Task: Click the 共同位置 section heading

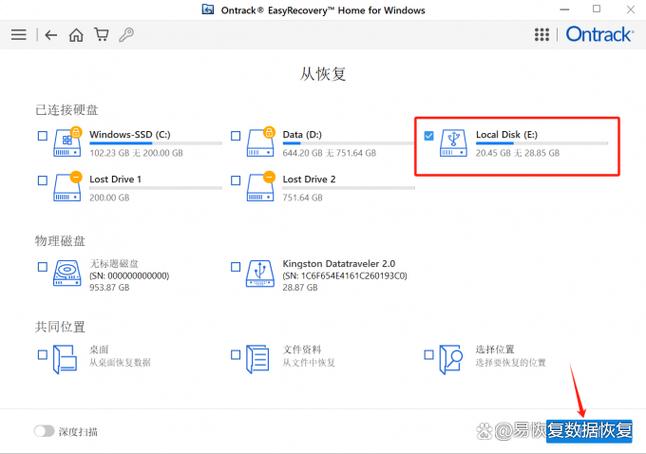Action: pos(60,327)
